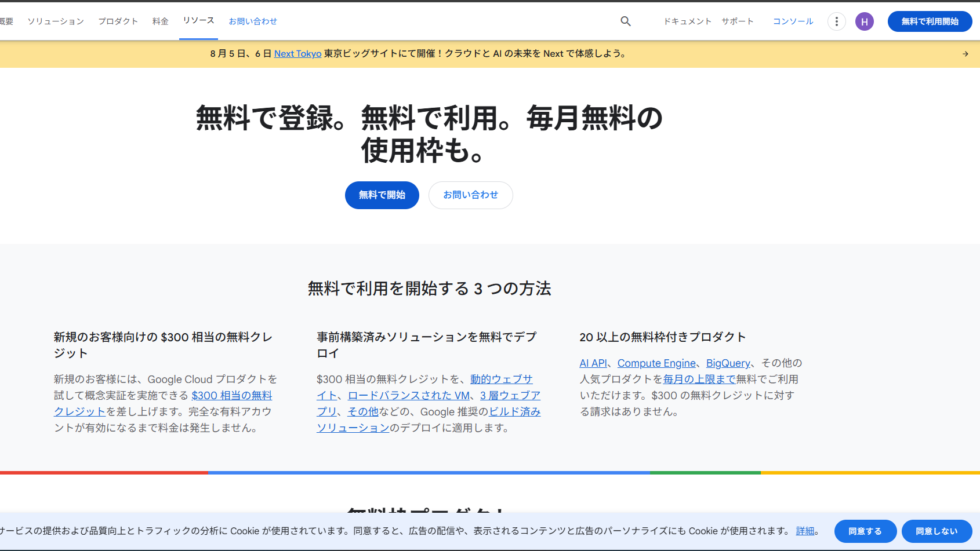Open the three-dot more options menu
Viewport: 980px width, 551px height.
836,21
